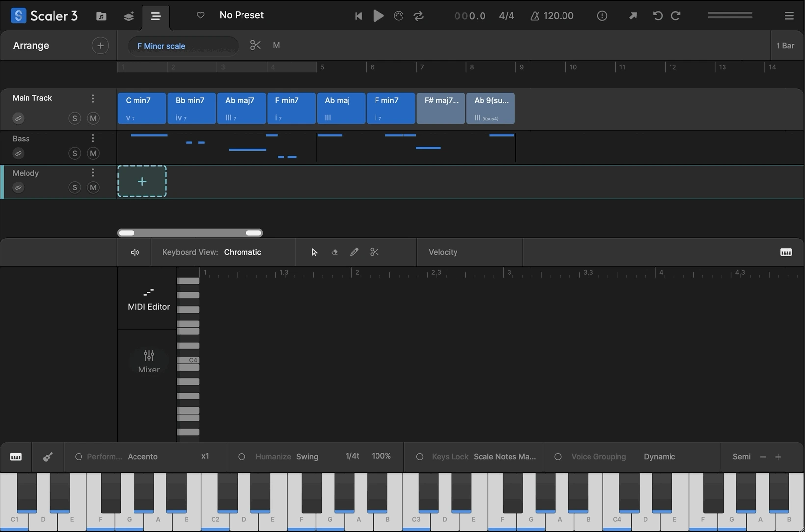Mute the Bass track
Viewport: 805px width, 532px height.
(93, 153)
